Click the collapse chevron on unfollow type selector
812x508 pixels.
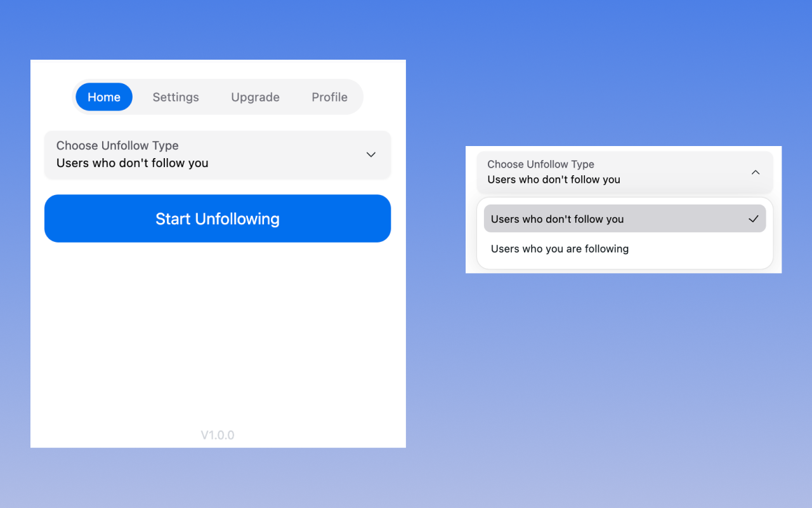coord(755,171)
